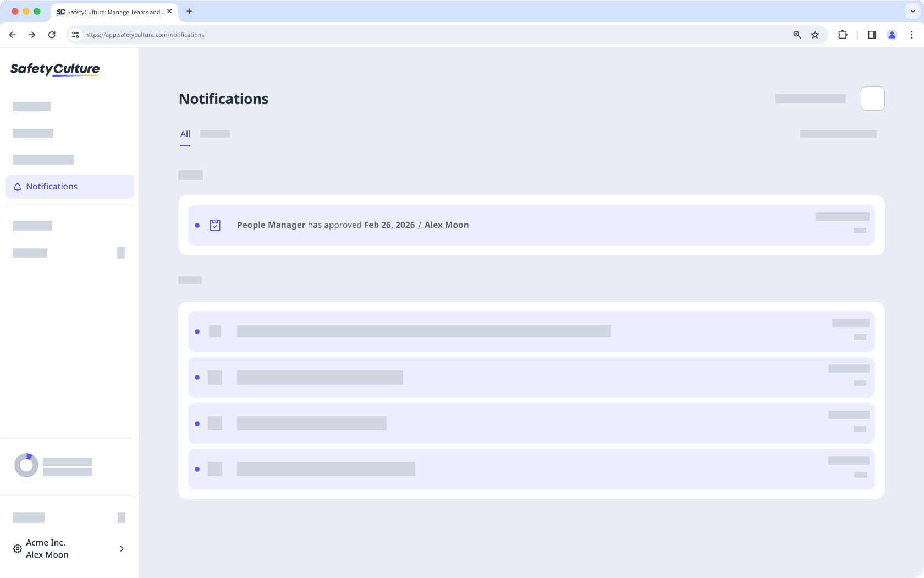This screenshot has height=578, width=924.
Task: Expand the Acme Inc. account chevron
Action: click(122, 549)
